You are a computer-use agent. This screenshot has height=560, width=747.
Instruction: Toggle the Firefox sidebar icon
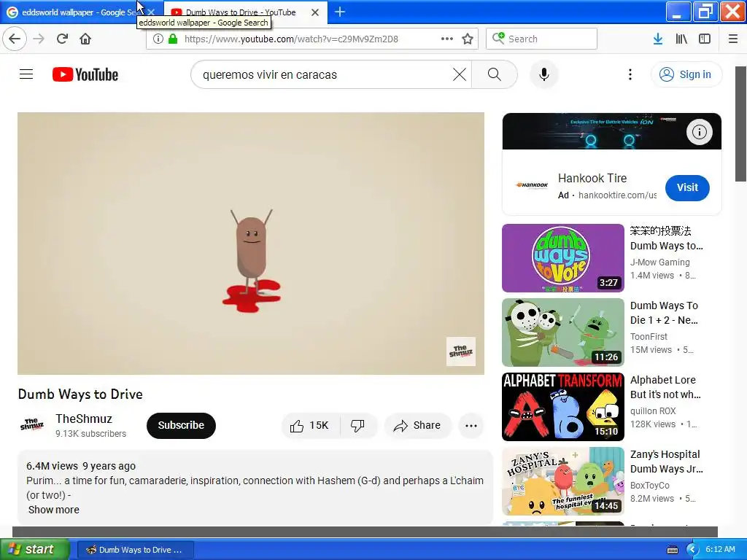point(705,39)
